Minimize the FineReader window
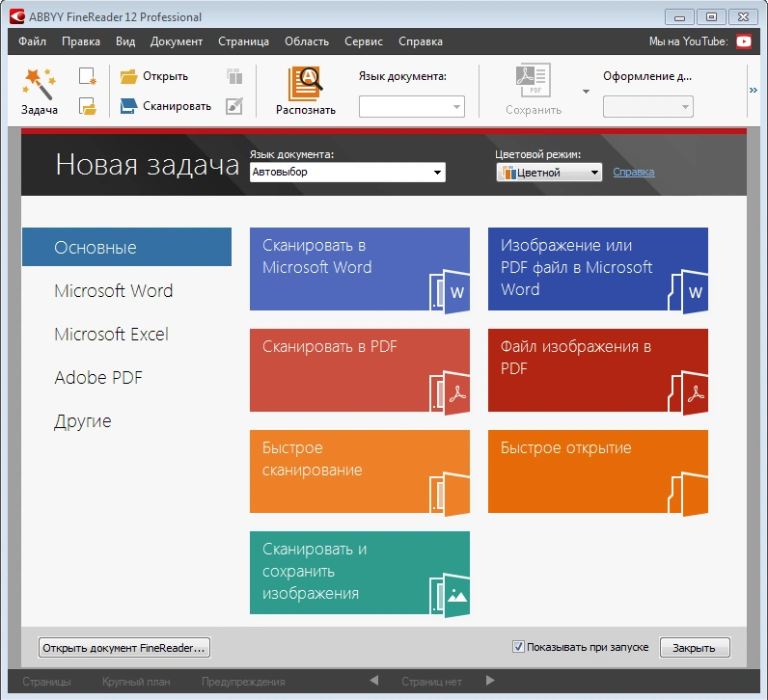The height and width of the screenshot is (700, 768). point(679,17)
